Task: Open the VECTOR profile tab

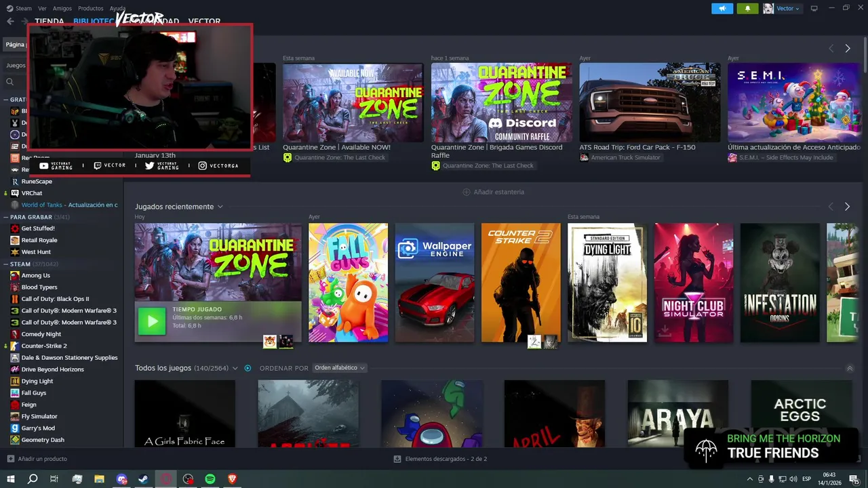Action: click(204, 22)
